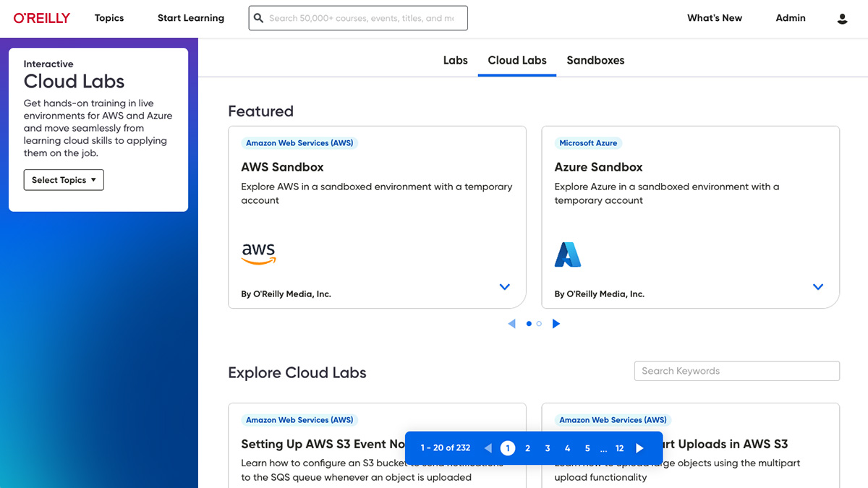Open What's New
The height and width of the screenshot is (488, 868).
click(x=715, y=18)
